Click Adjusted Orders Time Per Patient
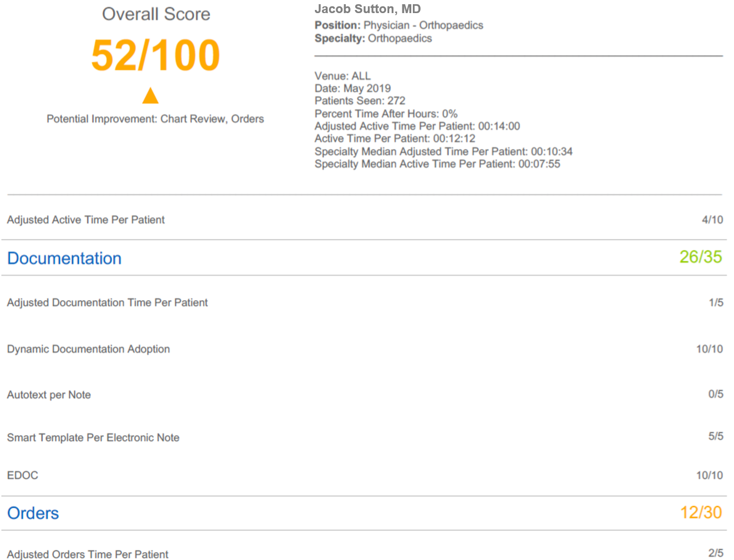 (x=88, y=554)
